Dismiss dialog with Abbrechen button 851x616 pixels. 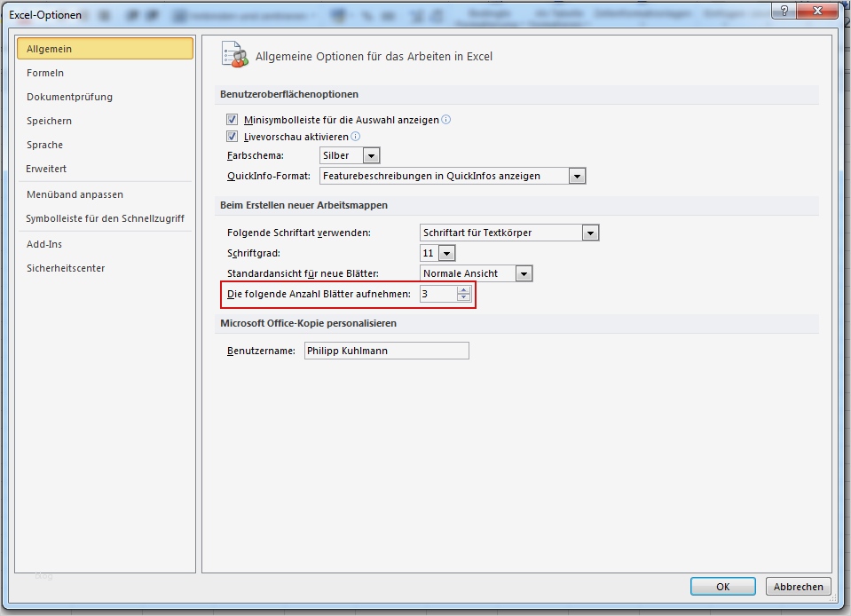[x=797, y=586]
